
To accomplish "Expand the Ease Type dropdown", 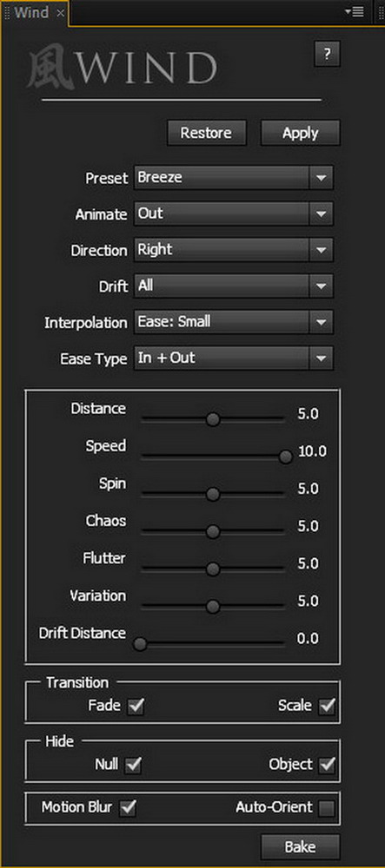I will pyautogui.click(x=233, y=358).
